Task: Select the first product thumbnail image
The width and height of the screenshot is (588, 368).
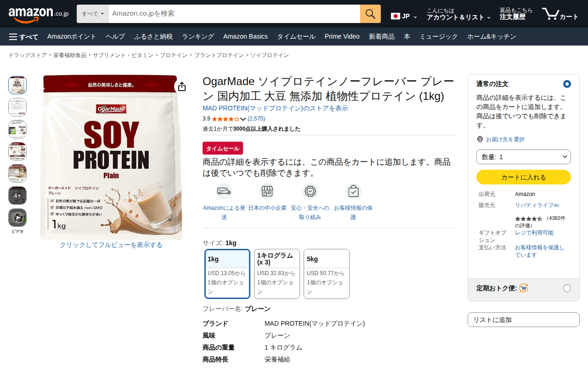Action: (x=17, y=85)
